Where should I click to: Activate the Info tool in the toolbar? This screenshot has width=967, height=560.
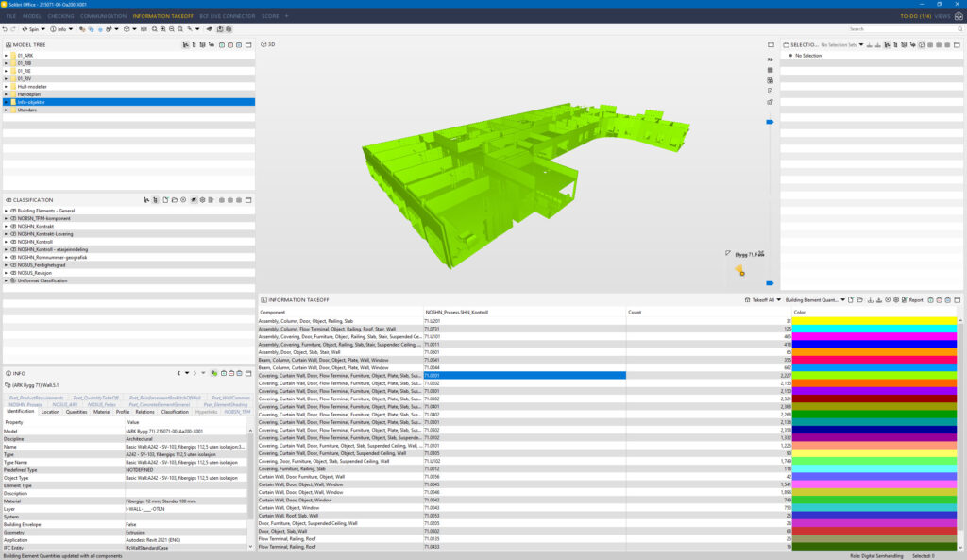(59, 29)
